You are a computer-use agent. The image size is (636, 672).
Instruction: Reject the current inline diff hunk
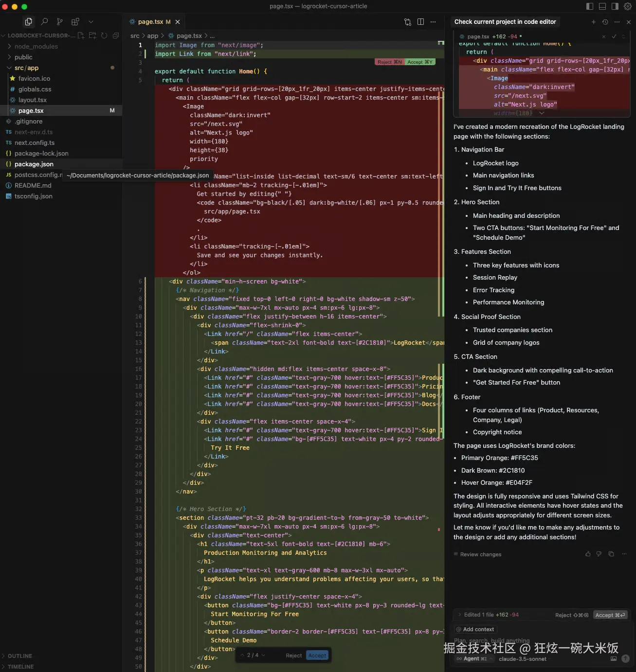[389, 62]
